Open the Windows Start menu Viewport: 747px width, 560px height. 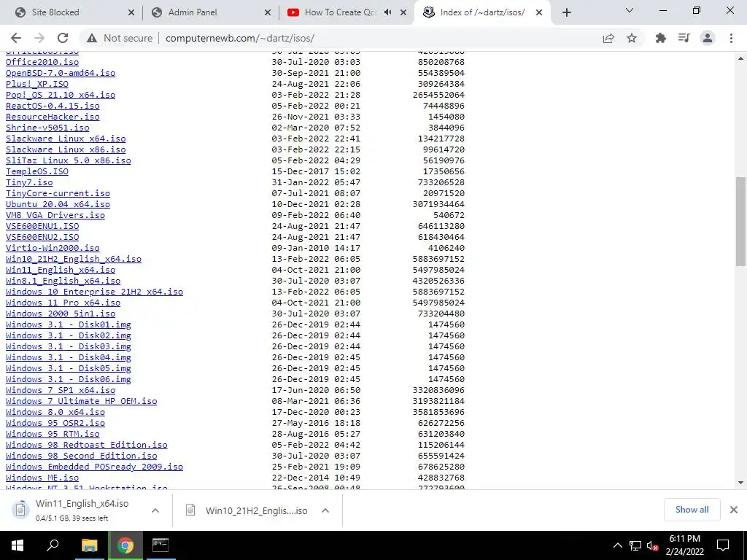pyautogui.click(x=18, y=545)
